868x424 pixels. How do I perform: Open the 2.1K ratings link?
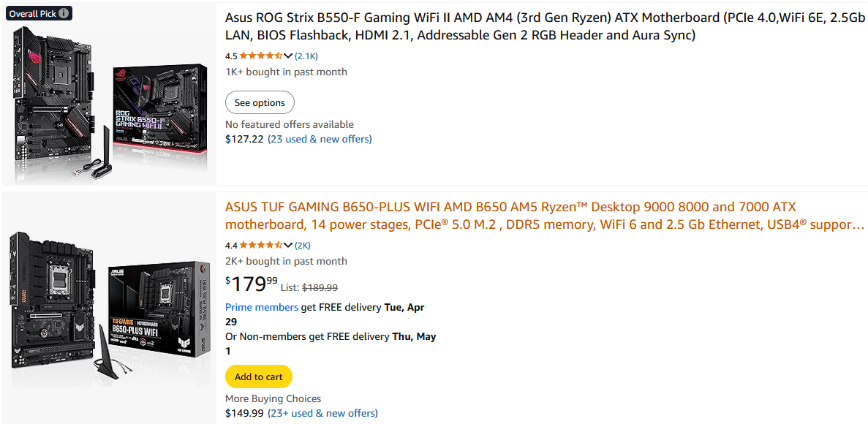(306, 56)
